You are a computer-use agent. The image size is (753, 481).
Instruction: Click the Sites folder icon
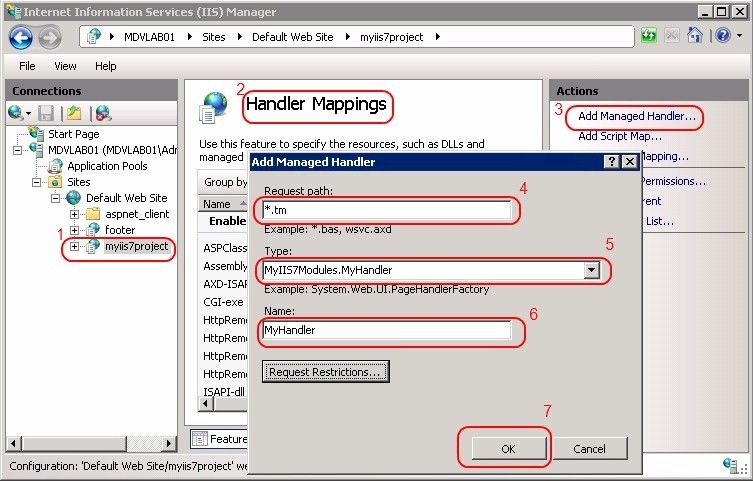[x=56, y=182]
